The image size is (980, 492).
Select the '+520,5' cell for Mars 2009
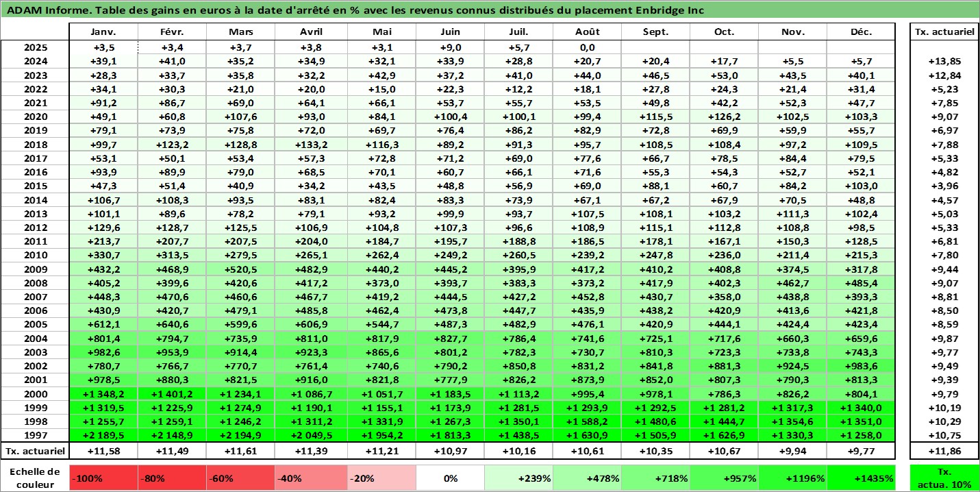tap(241, 269)
